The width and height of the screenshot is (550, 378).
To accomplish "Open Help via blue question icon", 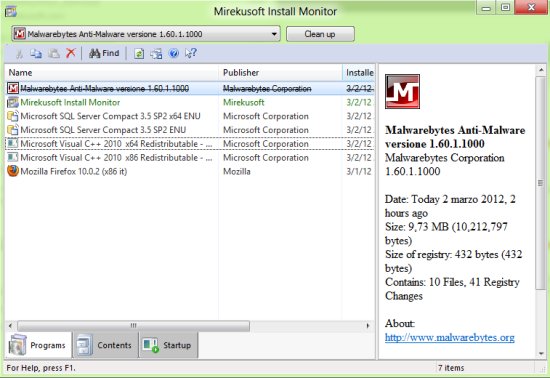I will (174, 53).
